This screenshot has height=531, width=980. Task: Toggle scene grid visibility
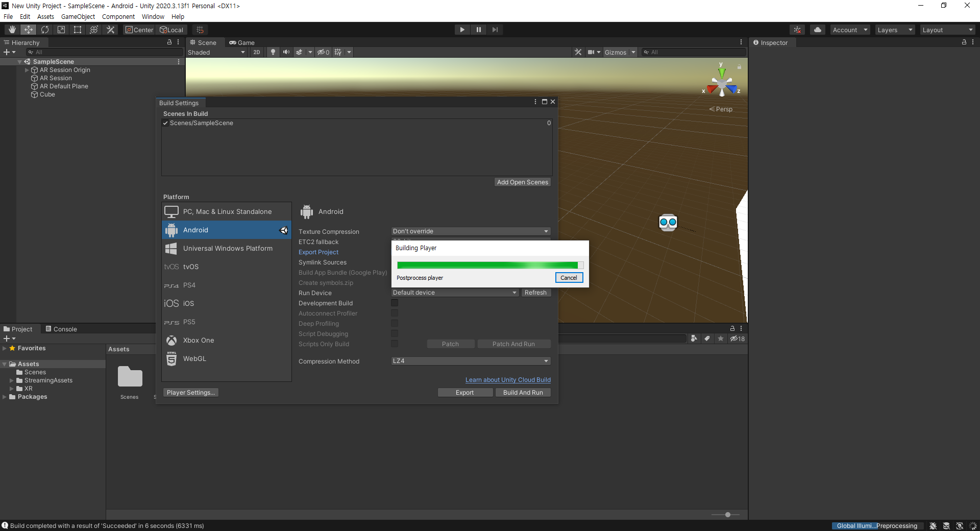click(x=338, y=52)
